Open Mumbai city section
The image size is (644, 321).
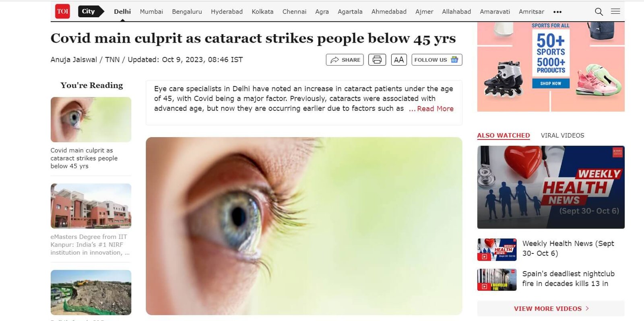(151, 12)
